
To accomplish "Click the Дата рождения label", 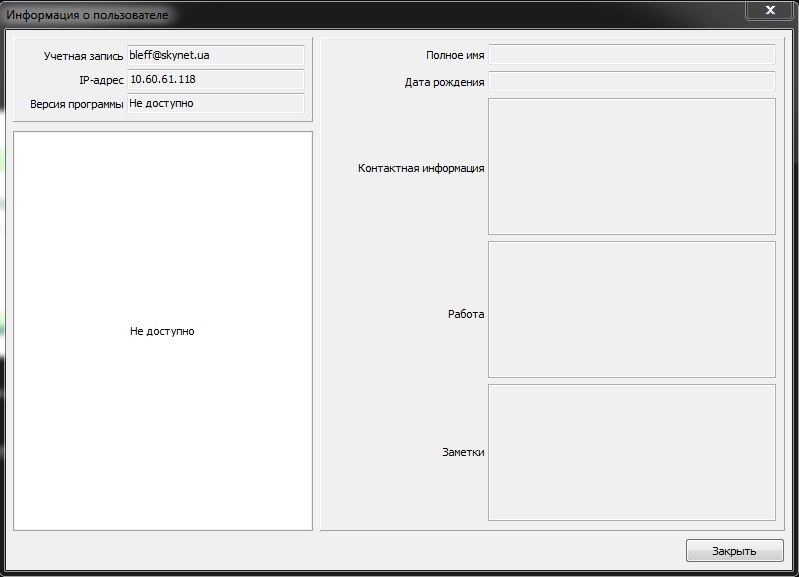I will (444, 83).
